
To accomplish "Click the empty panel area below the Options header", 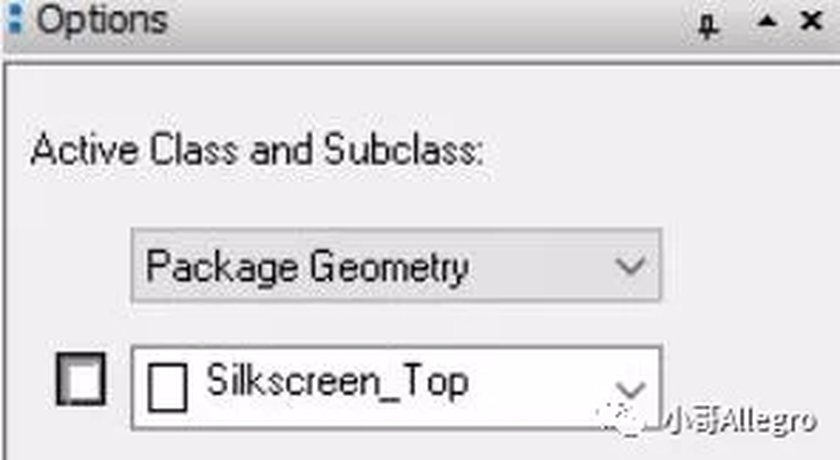I will point(420,96).
